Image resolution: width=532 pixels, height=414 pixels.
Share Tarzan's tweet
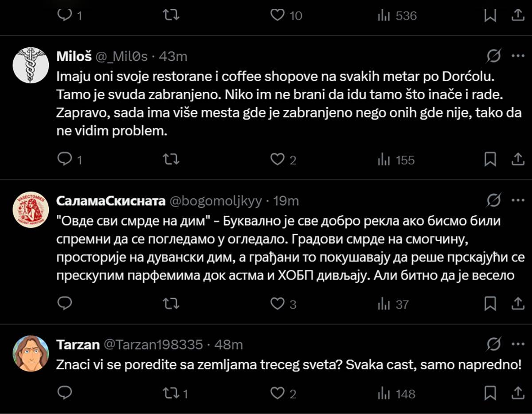(517, 394)
